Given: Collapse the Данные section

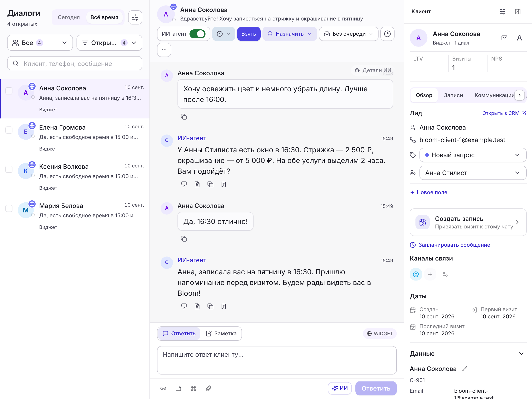Looking at the screenshot, I should click(521, 354).
